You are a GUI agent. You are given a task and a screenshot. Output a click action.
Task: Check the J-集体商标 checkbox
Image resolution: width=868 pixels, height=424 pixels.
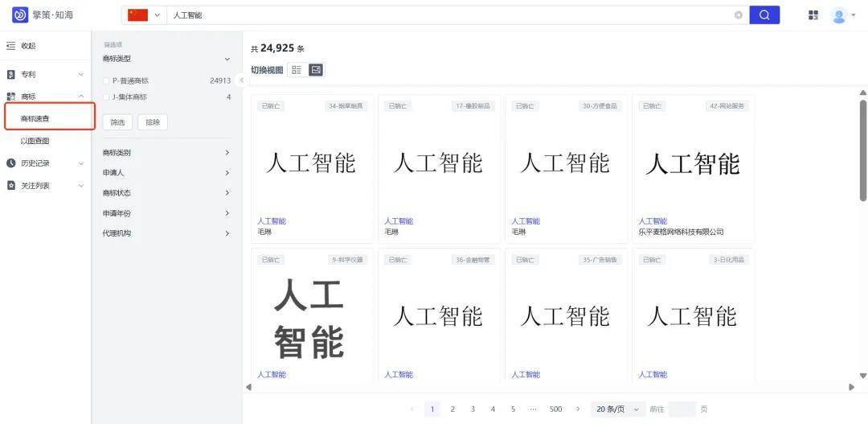[x=106, y=97]
